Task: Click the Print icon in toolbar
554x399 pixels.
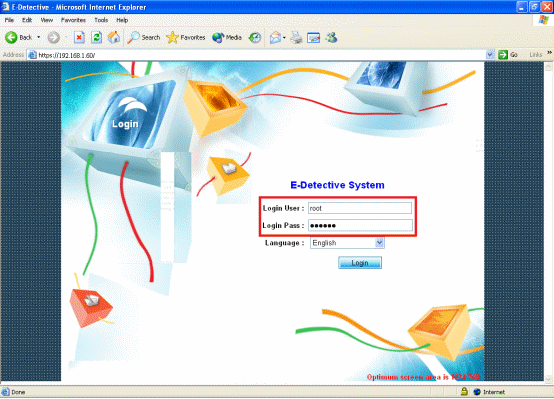Action: [x=296, y=37]
